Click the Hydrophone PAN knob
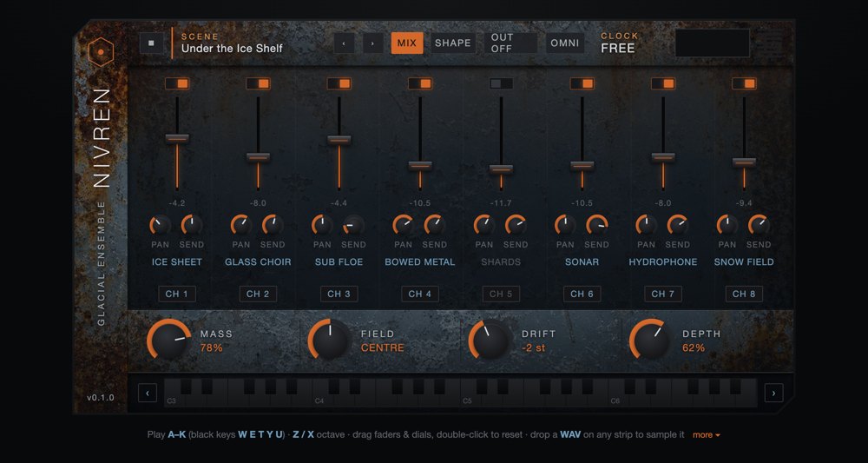Viewport: 868px width, 463px height. coord(647,225)
